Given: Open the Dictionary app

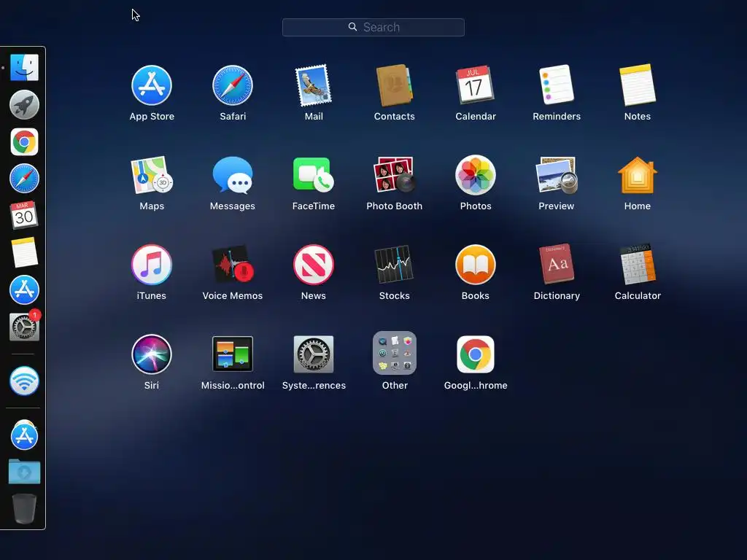Looking at the screenshot, I should [557, 264].
